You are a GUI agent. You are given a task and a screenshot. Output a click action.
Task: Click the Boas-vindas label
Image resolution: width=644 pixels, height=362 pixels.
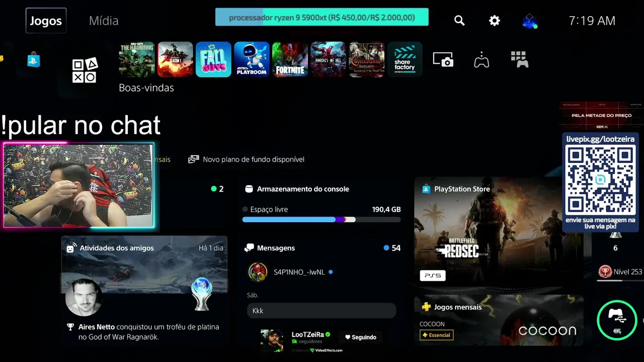click(146, 87)
